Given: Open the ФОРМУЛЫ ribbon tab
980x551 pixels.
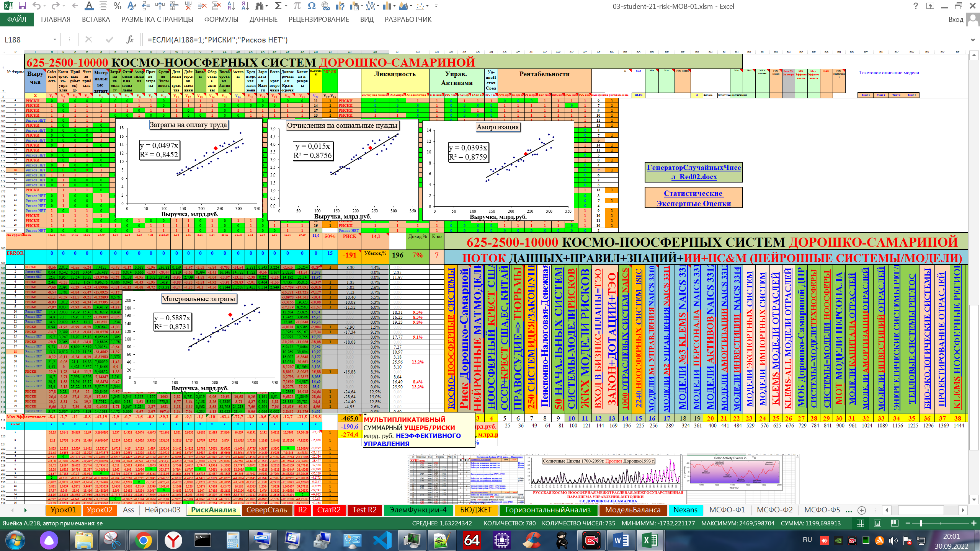Looking at the screenshot, I should pos(221,19).
